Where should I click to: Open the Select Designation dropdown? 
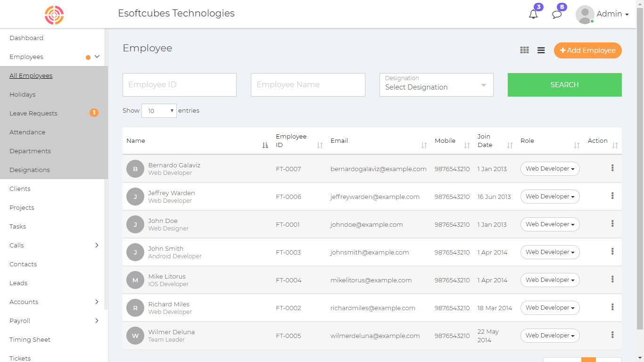click(x=437, y=85)
